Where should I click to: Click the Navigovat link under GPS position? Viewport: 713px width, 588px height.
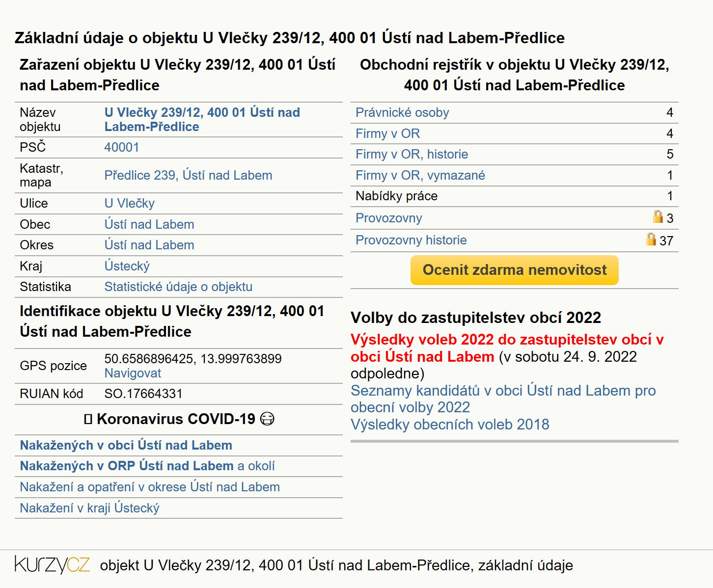pyautogui.click(x=133, y=373)
